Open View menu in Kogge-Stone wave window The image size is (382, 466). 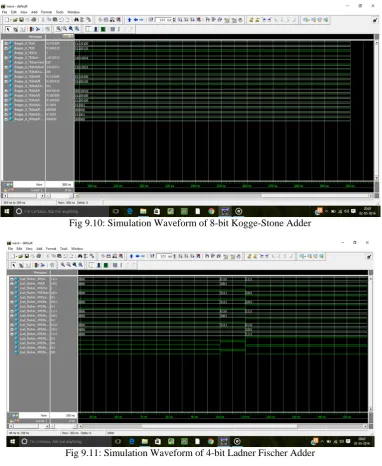click(24, 12)
